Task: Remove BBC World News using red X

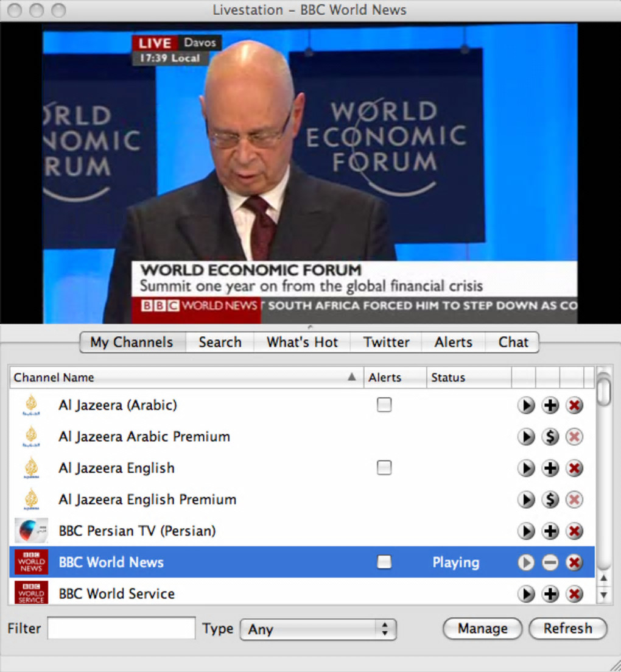Action: [x=574, y=562]
